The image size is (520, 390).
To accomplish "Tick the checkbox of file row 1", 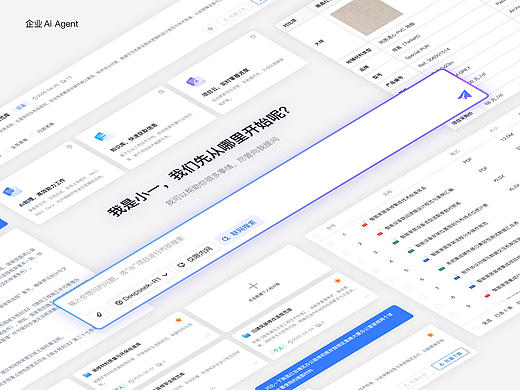I will pos(331,244).
